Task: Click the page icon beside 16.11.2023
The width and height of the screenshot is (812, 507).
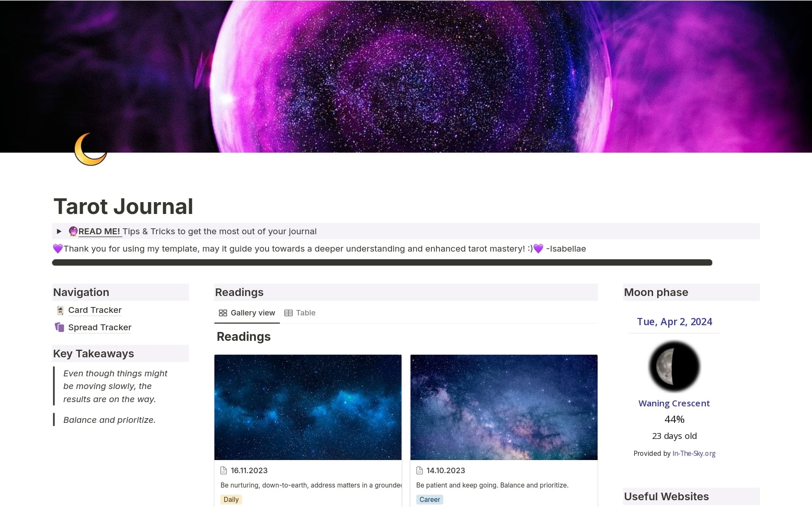Action: pos(224,471)
